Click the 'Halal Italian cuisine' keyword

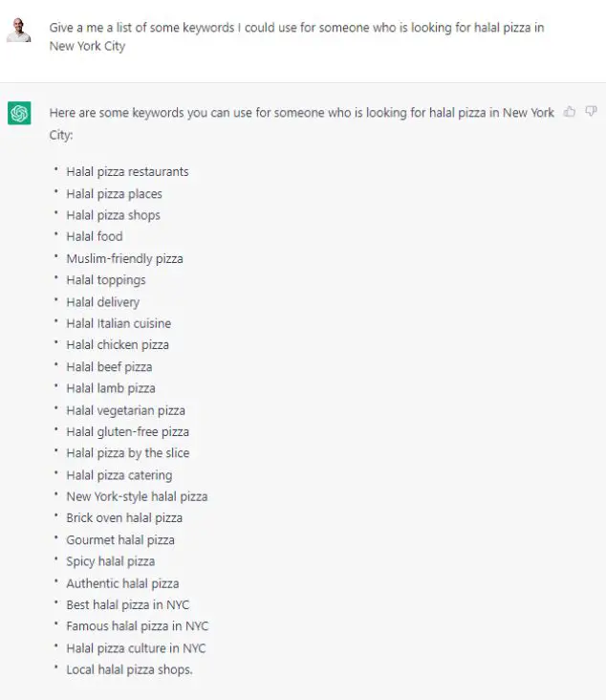click(119, 323)
